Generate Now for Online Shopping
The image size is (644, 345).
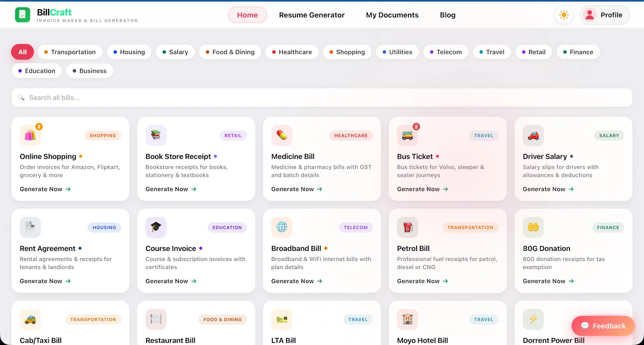[x=45, y=189]
